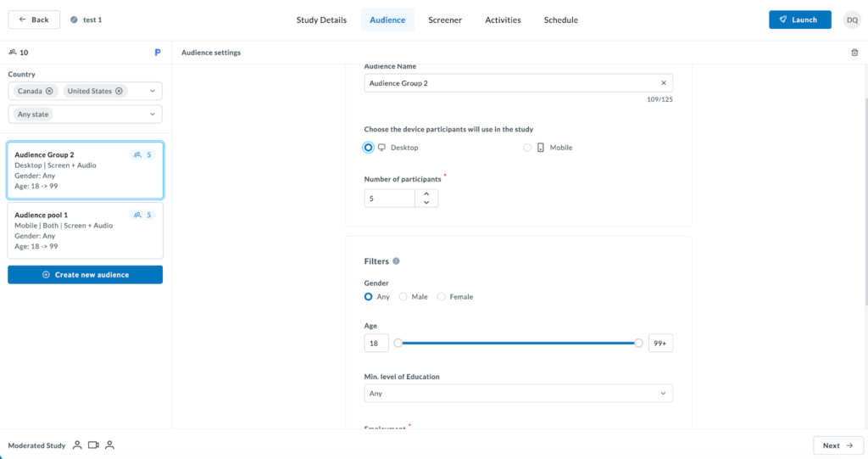Screen dimensions: 868x459
Task: Remove United States tag from Country
Action: [119, 91]
